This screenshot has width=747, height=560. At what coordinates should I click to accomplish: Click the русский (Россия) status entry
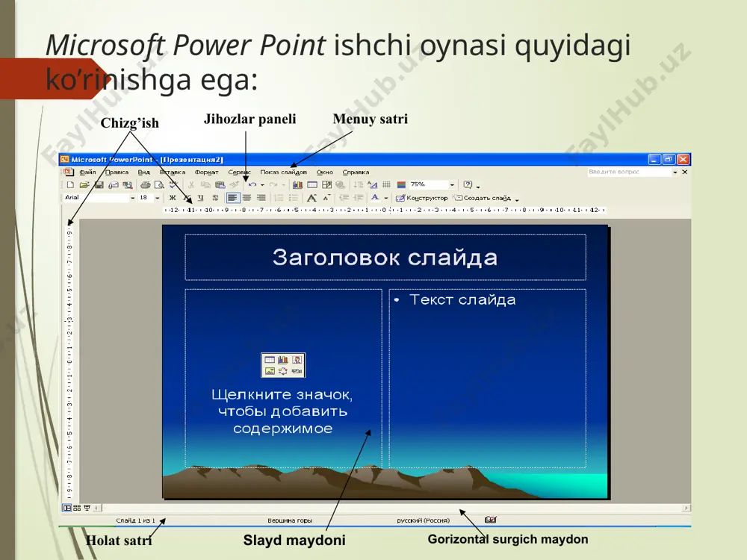[423, 520]
